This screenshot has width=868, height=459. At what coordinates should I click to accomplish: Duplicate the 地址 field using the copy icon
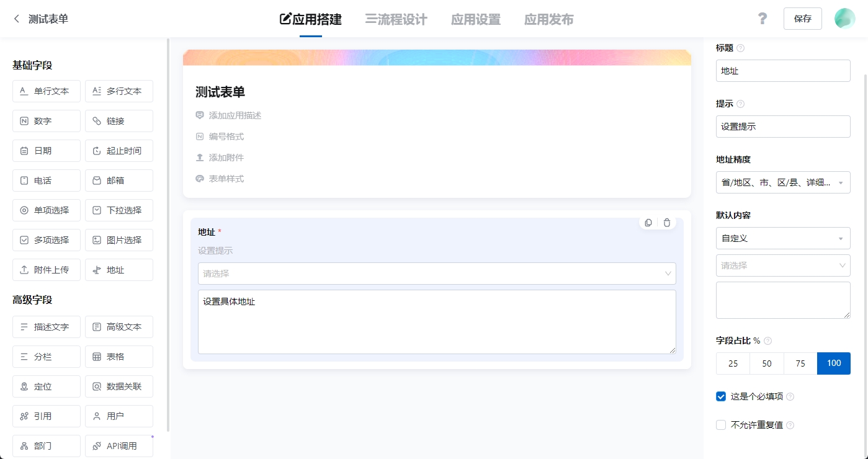[648, 222]
